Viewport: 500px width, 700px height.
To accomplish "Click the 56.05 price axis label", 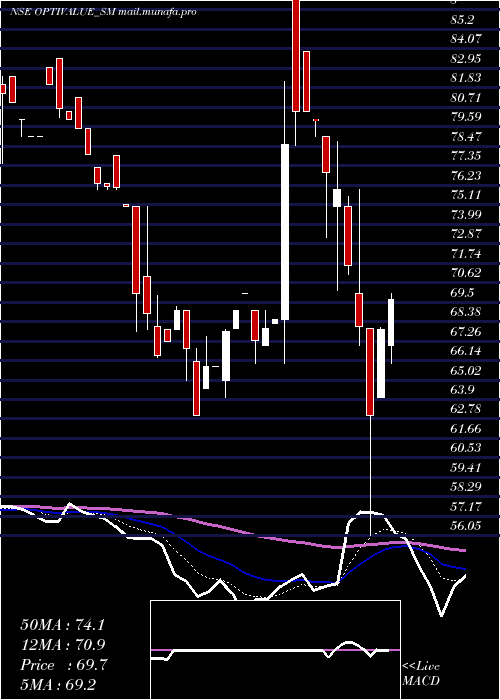I will pos(467,526).
